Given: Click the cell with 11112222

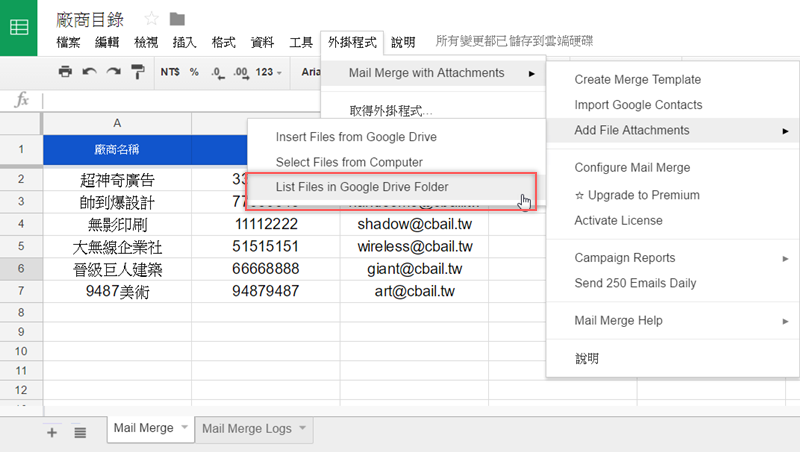Looking at the screenshot, I should tap(266, 224).
